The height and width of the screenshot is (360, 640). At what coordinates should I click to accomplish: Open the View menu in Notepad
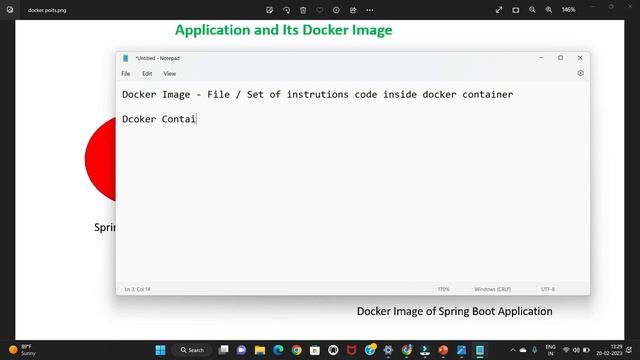tap(170, 74)
